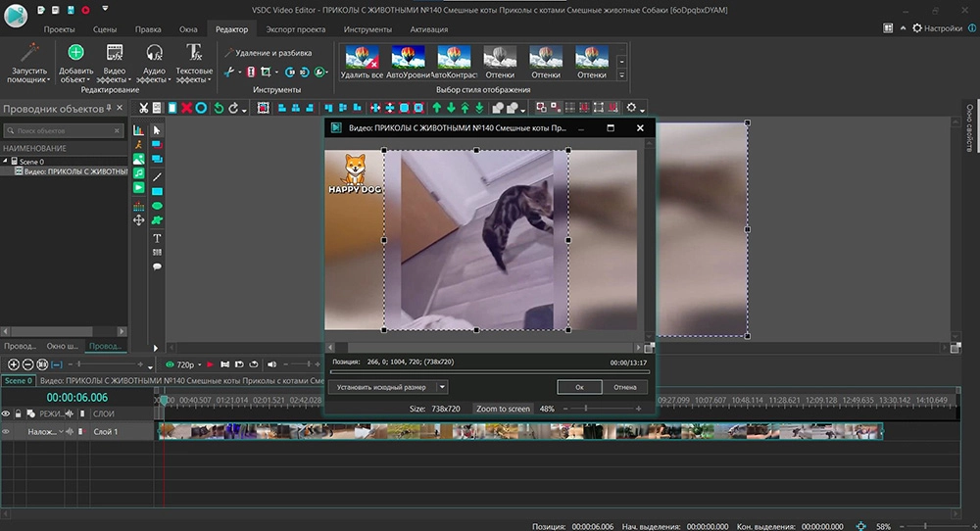This screenshot has width=980, height=531.
Task: Select the ellipse shape tool in the left toolbar
Action: [x=157, y=207]
